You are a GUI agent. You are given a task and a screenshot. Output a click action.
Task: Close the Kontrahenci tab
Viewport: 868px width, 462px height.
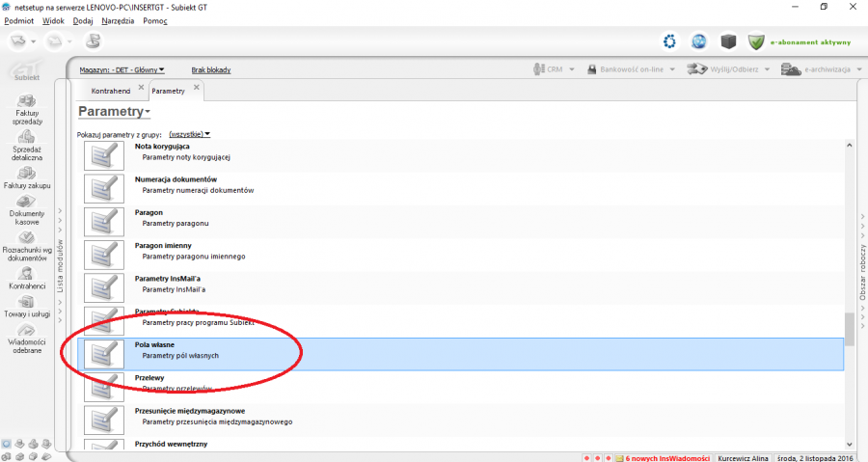pyautogui.click(x=141, y=88)
